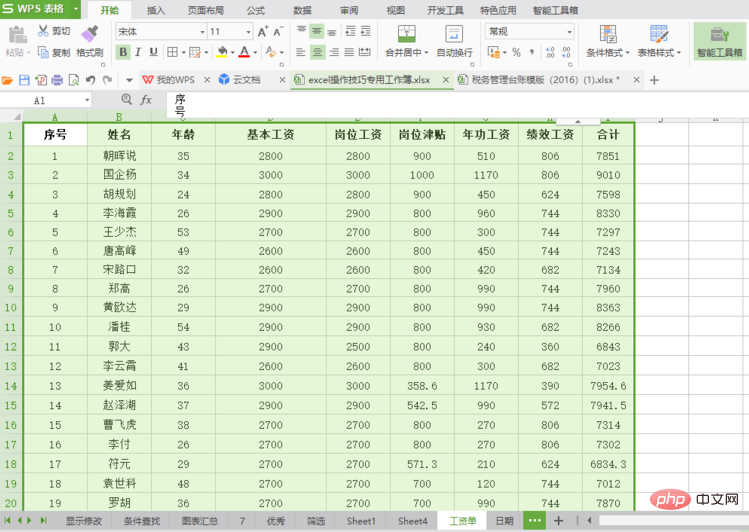This screenshot has height=532, width=749.
Task: Open the font name 宋体 dropdown
Action: coord(202,32)
